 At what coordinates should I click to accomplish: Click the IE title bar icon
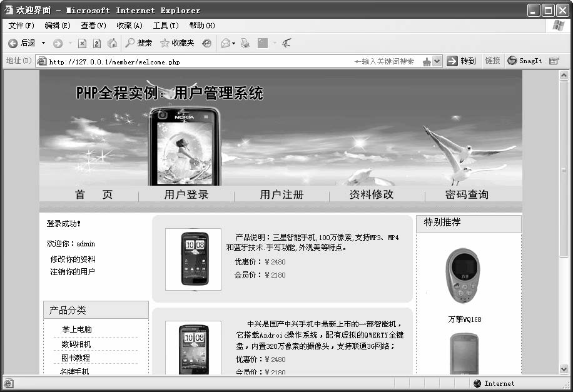8,10
